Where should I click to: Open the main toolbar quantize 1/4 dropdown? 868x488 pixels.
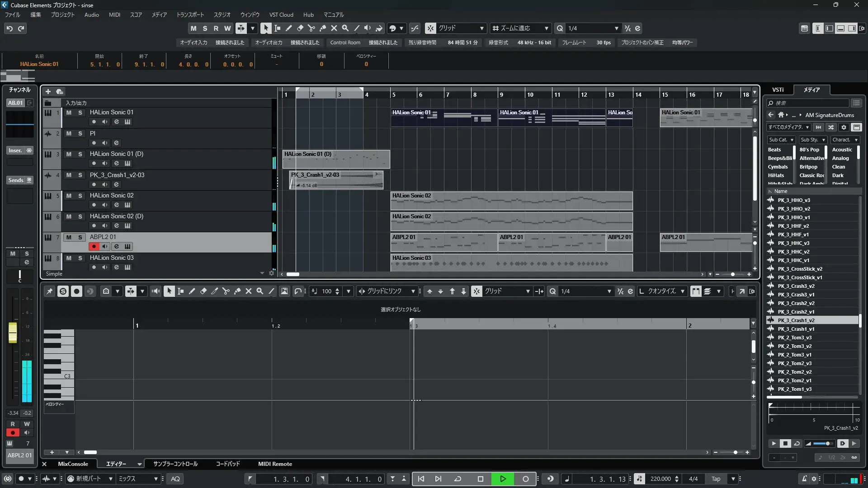[x=616, y=28]
